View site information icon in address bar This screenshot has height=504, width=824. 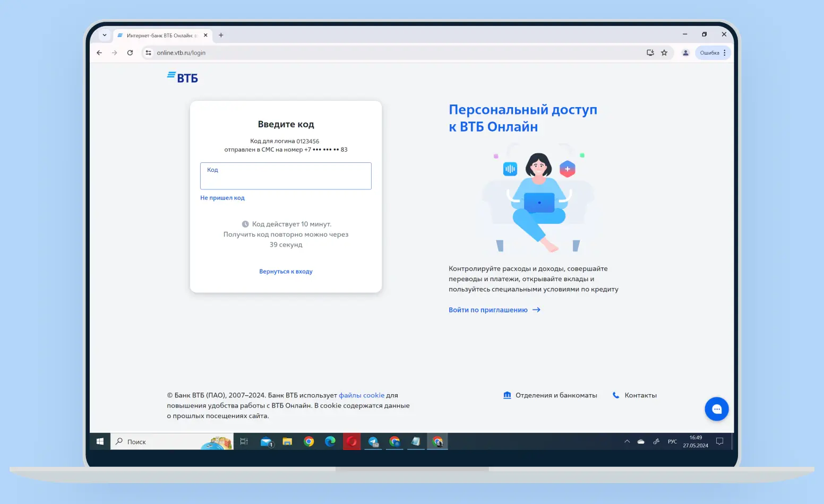click(x=149, y=53)
